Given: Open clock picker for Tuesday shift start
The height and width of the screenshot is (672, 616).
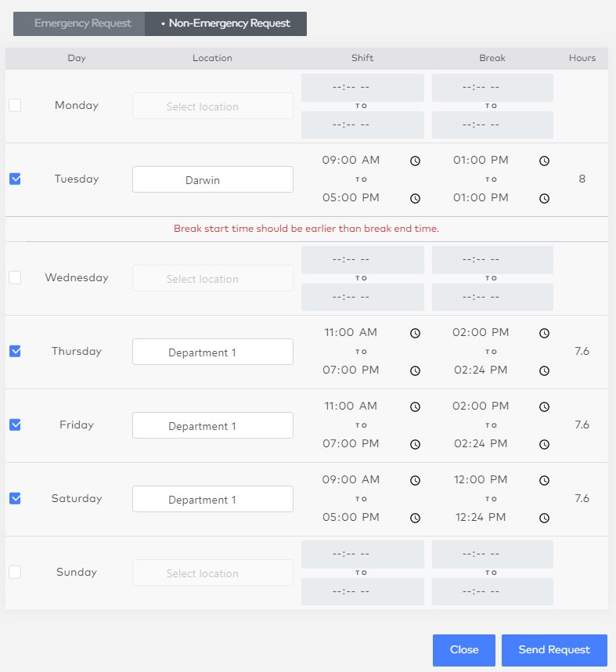Looking at the screenshot, I should (x=415, y=161).
